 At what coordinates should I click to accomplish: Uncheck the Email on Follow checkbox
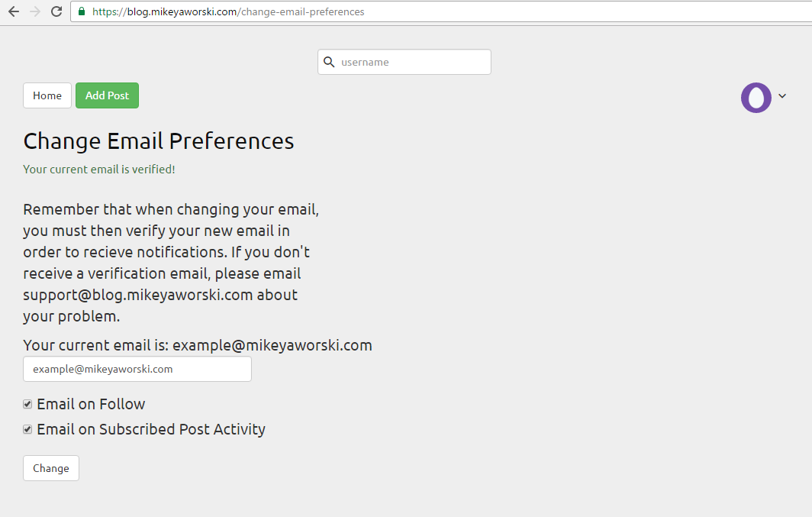(27, 404)
